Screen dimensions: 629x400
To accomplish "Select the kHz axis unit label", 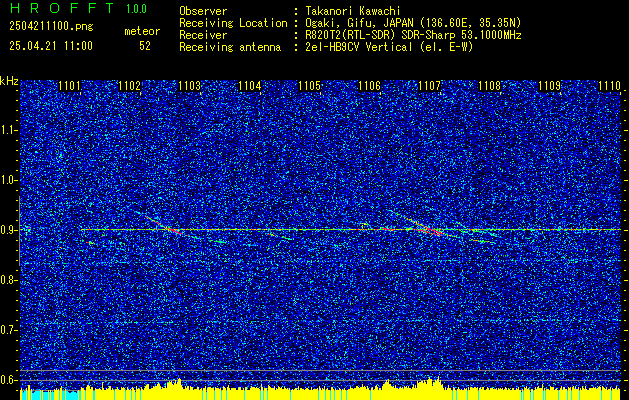I will click(9, 81).
